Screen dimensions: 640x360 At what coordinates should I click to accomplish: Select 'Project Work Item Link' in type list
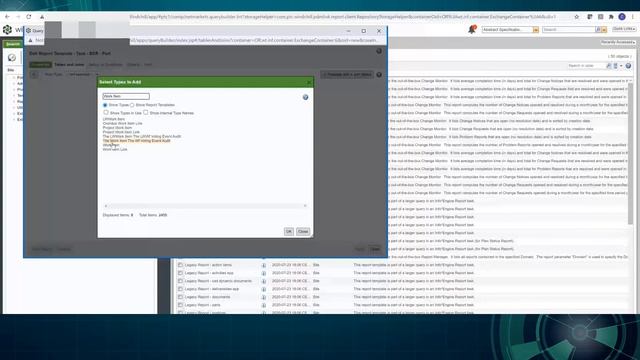click(x=121, y=132)
